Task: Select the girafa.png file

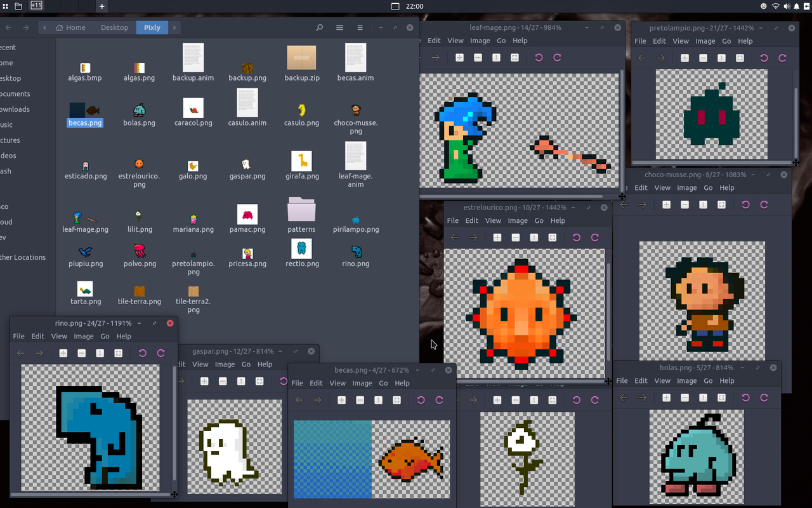Action: pyautogui.click(x=301, y=166)
